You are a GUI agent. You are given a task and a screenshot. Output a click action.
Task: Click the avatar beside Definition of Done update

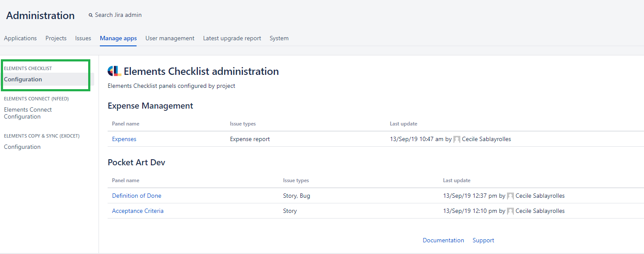(510, 196)
